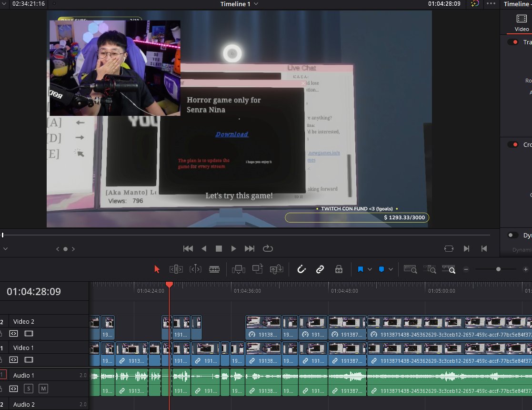This screenshot has height=410, width=532.
Task: Click Full Extent Zoom icon
Action: click(x=410, y=269)
